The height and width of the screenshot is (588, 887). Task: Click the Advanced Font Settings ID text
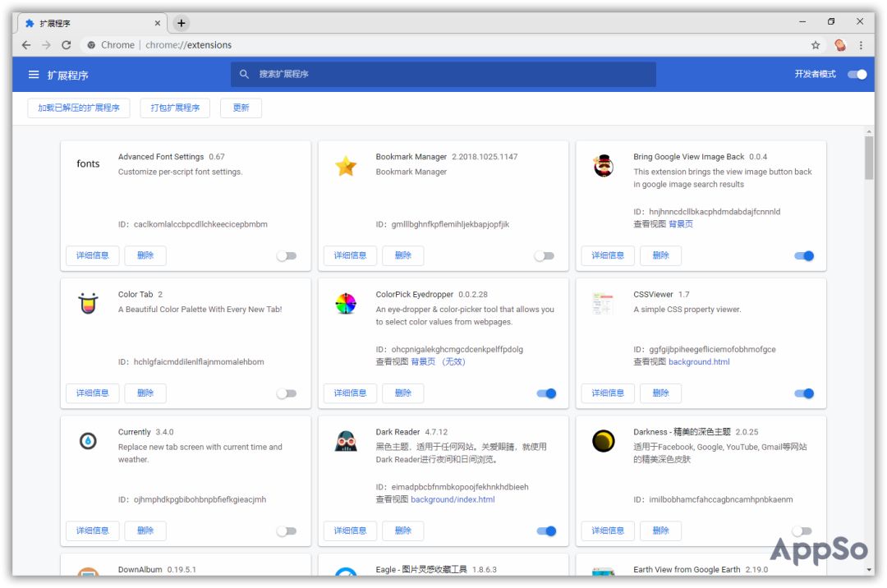192,224
